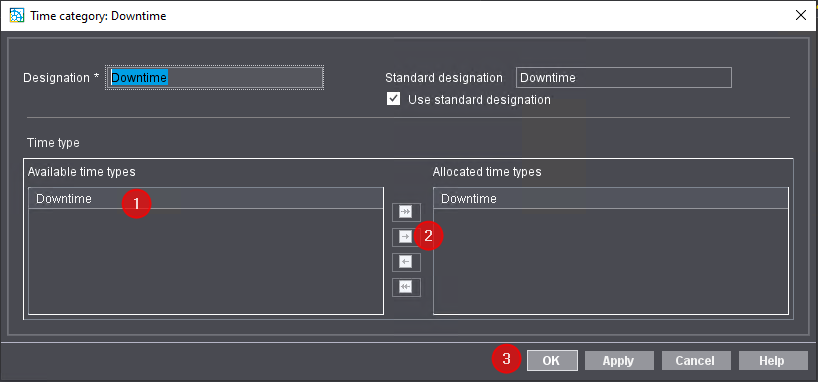The width and height of the screenshot is (818, 382).
Task: Click the Designation input field
Action: pyautogui.click(x=215, y=78)
